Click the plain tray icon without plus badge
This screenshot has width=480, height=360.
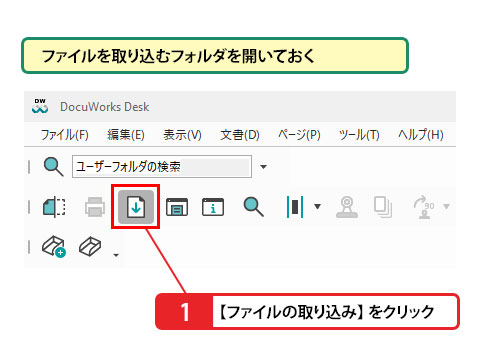pos(90,247)
